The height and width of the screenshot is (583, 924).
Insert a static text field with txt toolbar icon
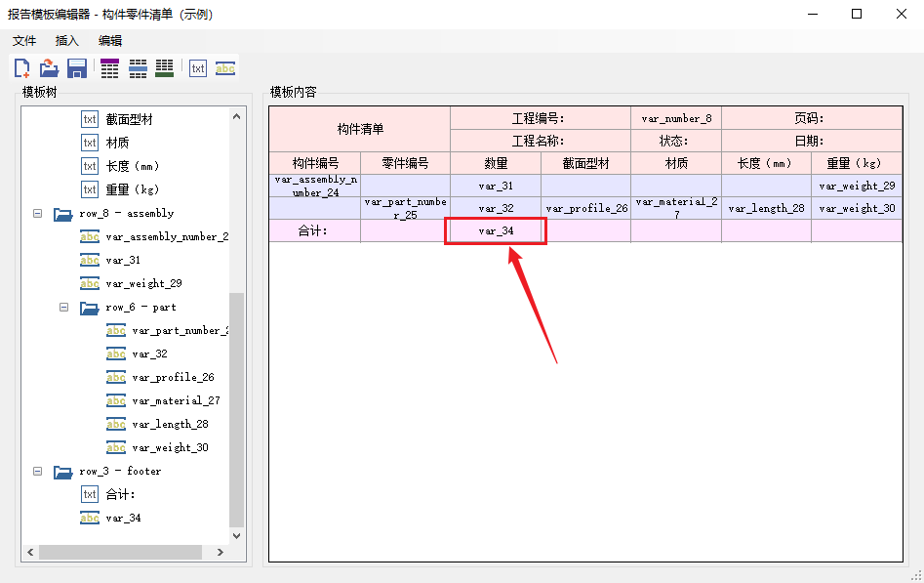(198, 68)
